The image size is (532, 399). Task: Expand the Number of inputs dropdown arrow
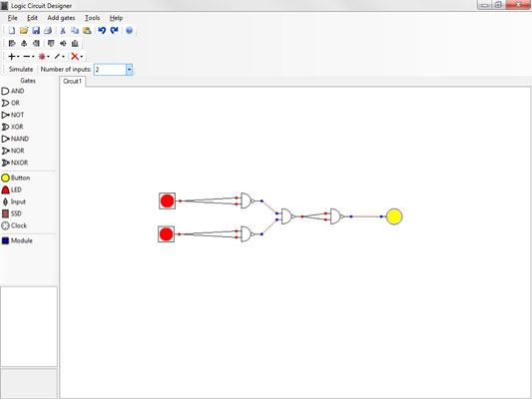click(129, 70)
